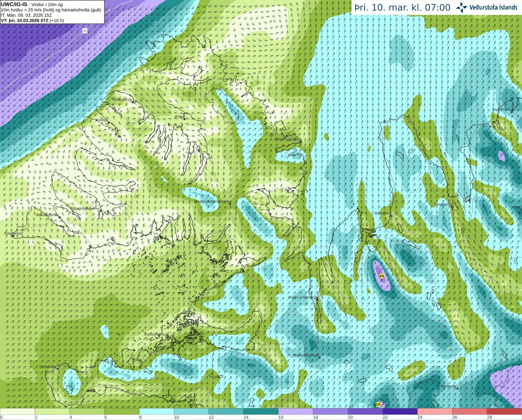Select the line reading 10m hviður > 25 m/s
The width and height of the screenshot is (522, 420).
(x=51, y=10)
